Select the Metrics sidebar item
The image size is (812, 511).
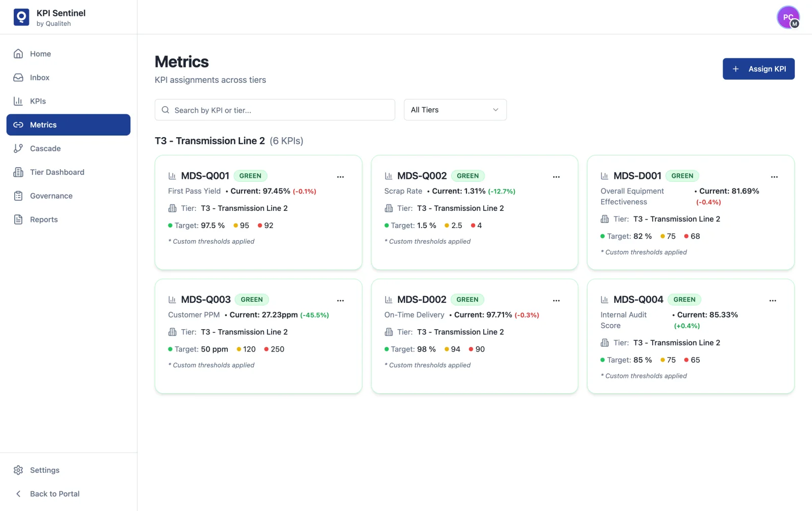[68, 125]
